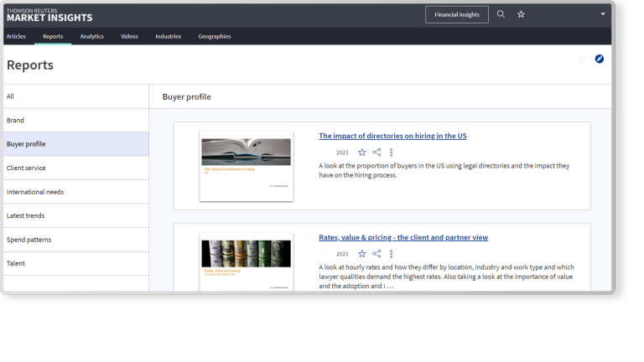The image size is (644, 362).
Task: Expand the user dropdown arrow in header
Action: 602,14
